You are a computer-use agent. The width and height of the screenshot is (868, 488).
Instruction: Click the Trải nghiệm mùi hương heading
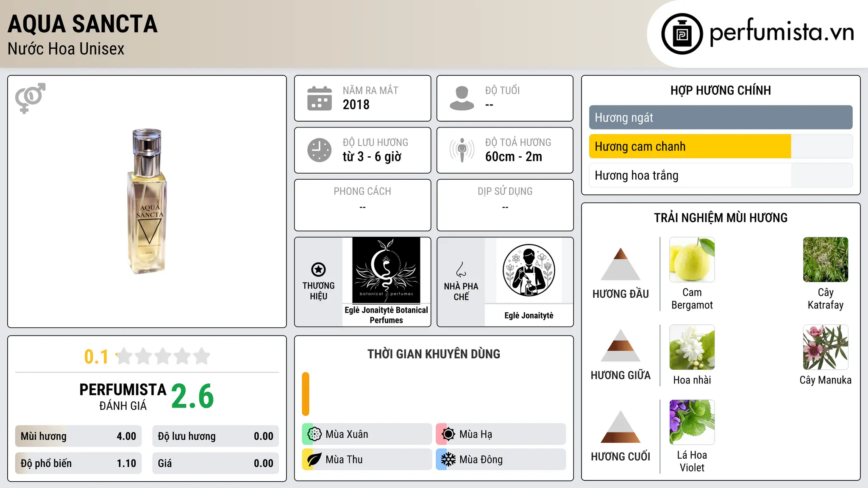click(721, 218)
